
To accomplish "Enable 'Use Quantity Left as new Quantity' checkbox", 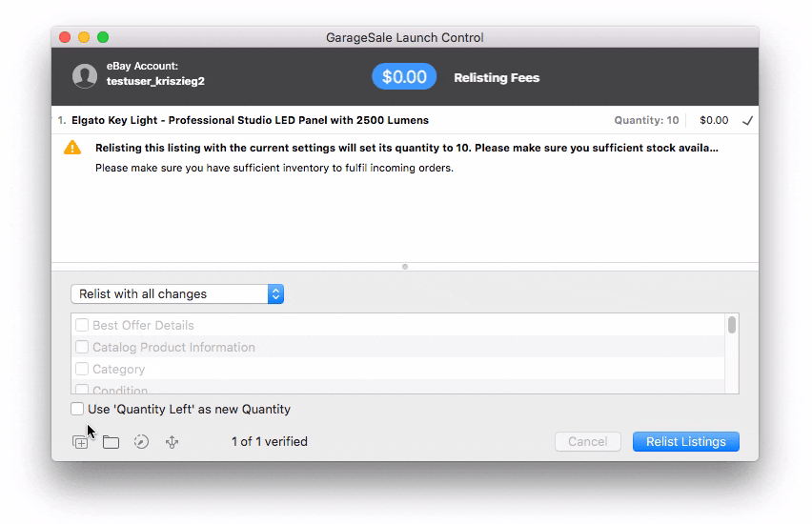I will point(77,410).
